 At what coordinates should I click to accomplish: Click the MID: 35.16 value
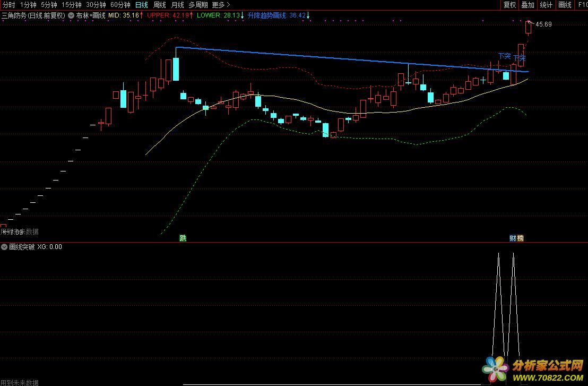[124, 15]
